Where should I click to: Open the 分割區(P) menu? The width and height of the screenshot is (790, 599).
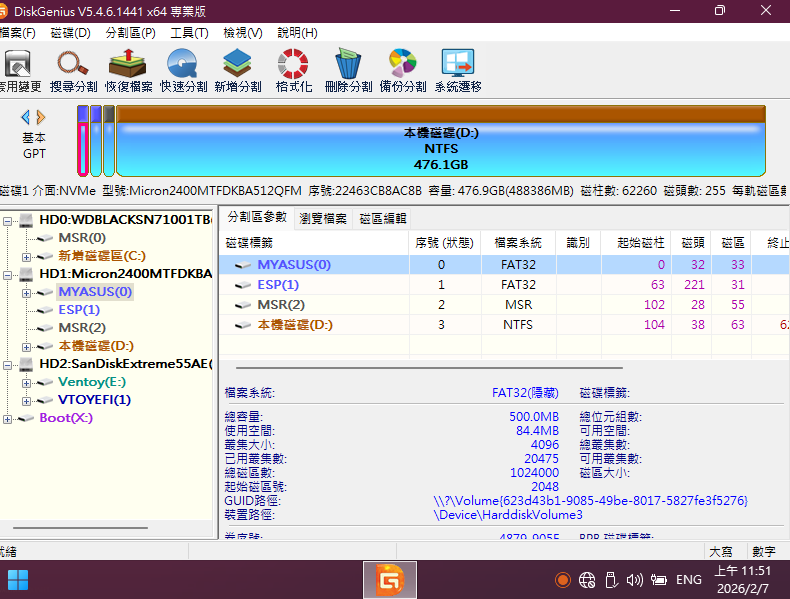click(x=130, y=33)
